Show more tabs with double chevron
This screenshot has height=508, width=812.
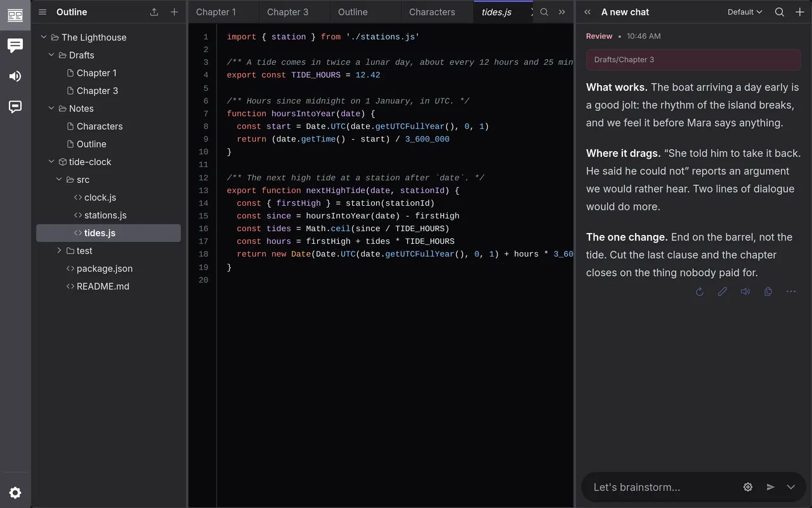tap(562, 12)
